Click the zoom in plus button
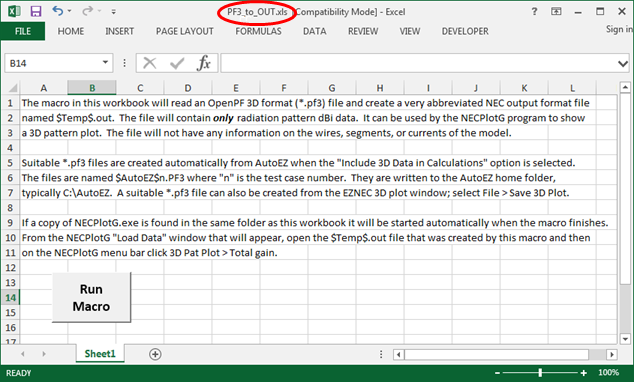The image size is (634, 382). (583, 373)
